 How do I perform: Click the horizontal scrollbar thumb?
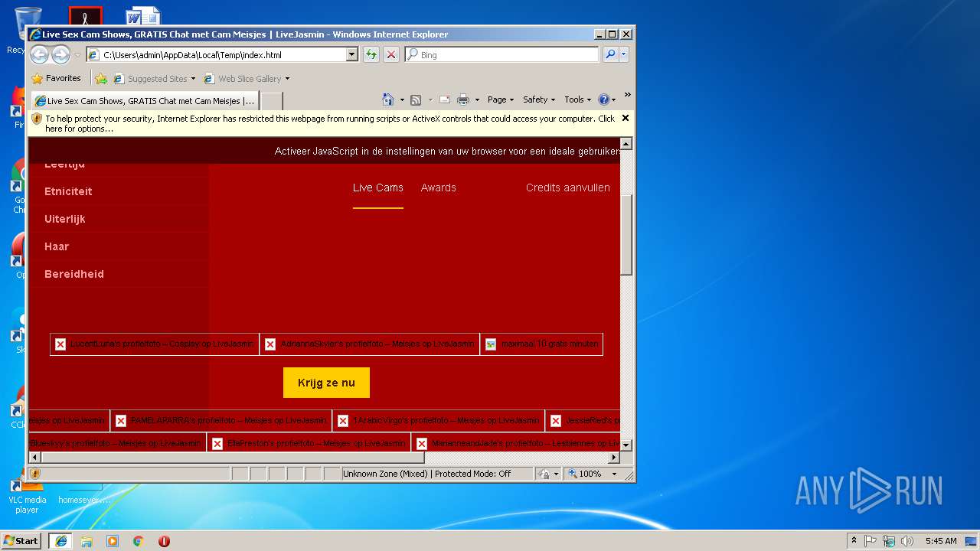pyautogui.click(x=233, y=457)
